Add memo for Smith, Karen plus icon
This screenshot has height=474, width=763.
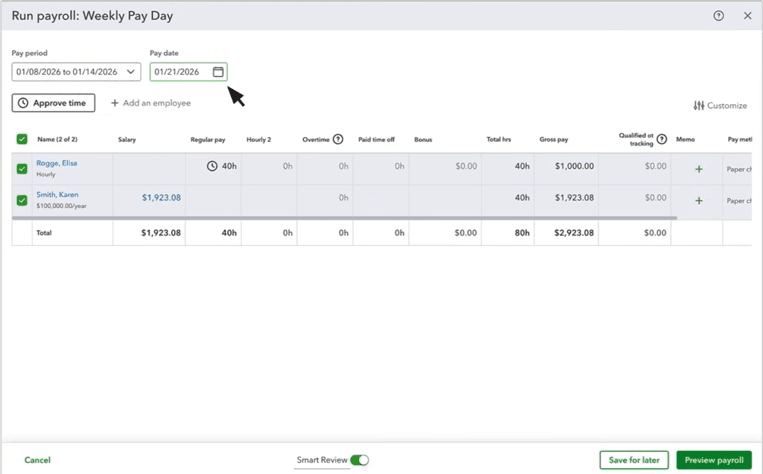699,201
